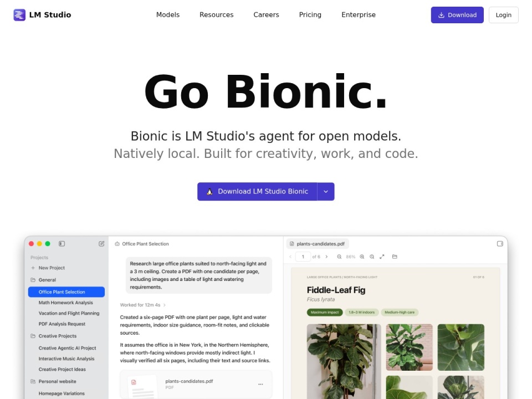
Task: Click the open folder icon in PDF toolbar
Action: 395,257
